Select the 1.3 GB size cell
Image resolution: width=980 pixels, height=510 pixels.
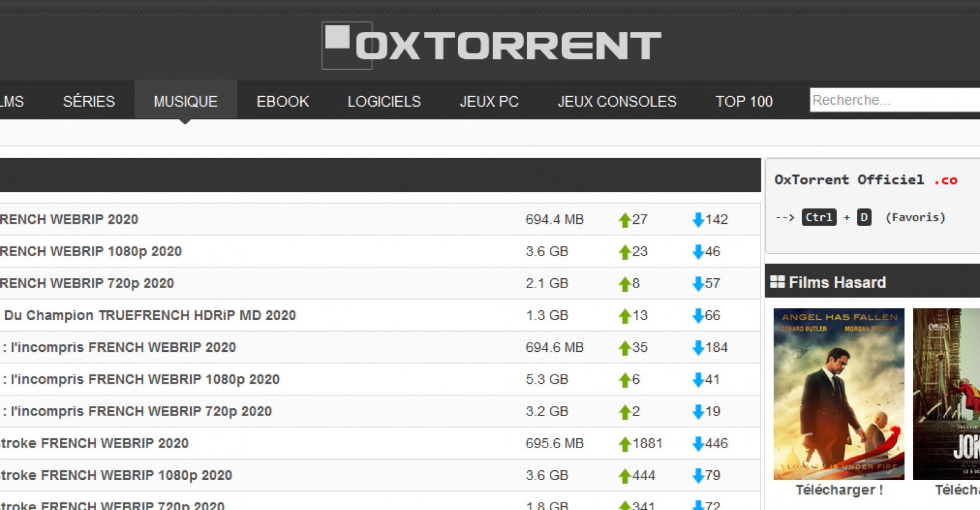547,315
